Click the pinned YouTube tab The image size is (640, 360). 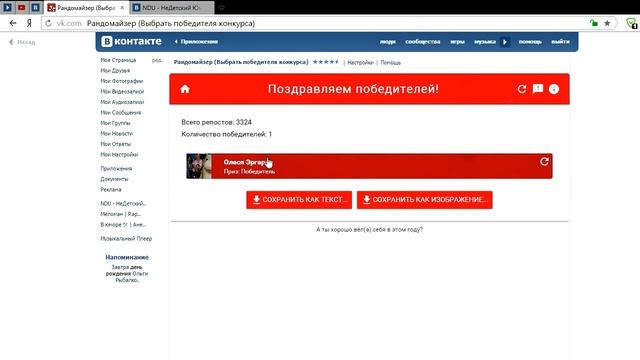22,7
